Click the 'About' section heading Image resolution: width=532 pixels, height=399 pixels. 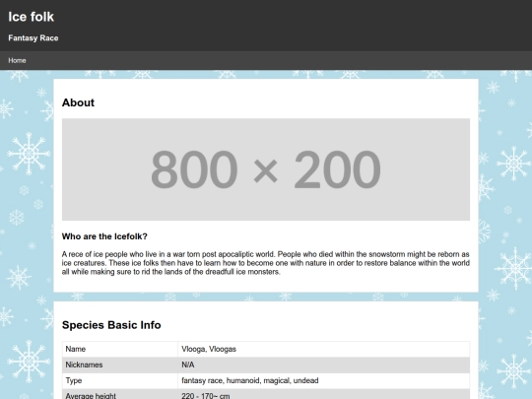[78, 102]
